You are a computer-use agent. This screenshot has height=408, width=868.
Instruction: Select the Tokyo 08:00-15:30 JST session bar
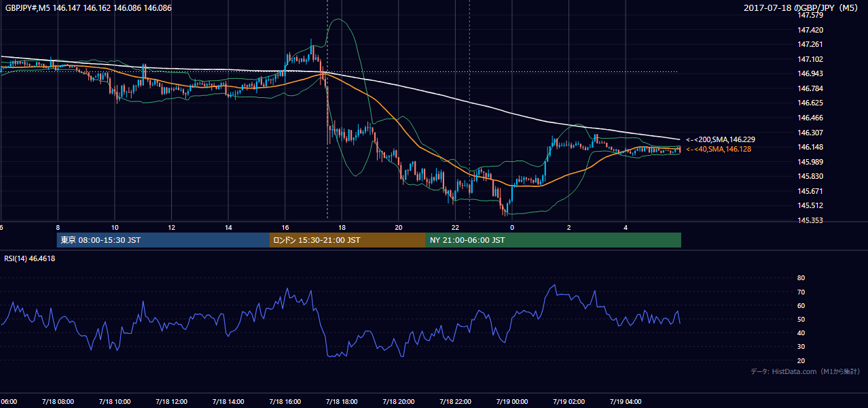click(163, 240)
